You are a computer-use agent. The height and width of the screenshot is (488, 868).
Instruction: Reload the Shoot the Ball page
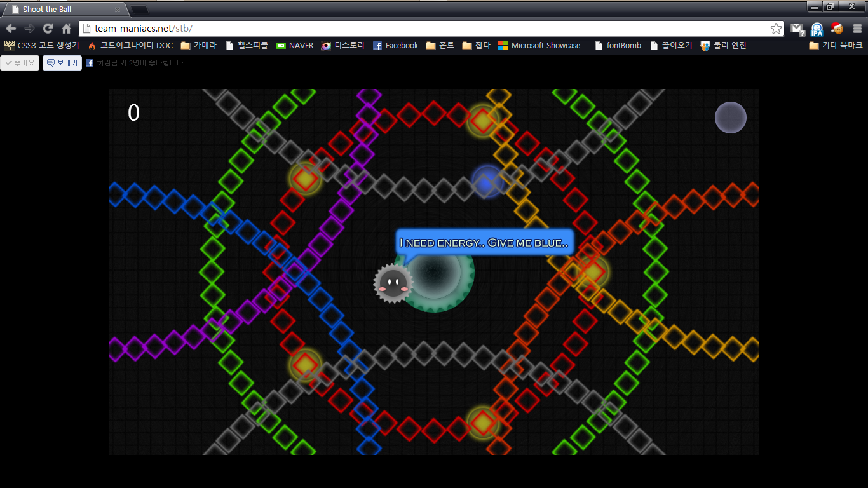[x=48, y=29]
